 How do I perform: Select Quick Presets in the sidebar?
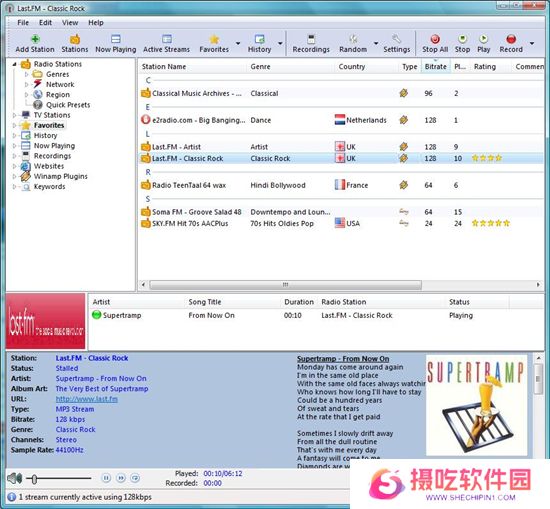click(x=68, y=105)
